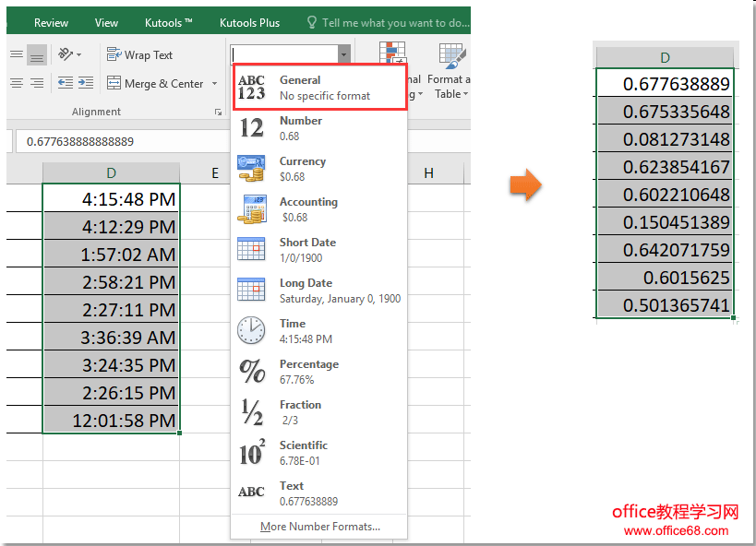The height and width of the screenshot is (546, 756).
Task: Switch to the Kutools Plus tab
Action: coord(249,22)
